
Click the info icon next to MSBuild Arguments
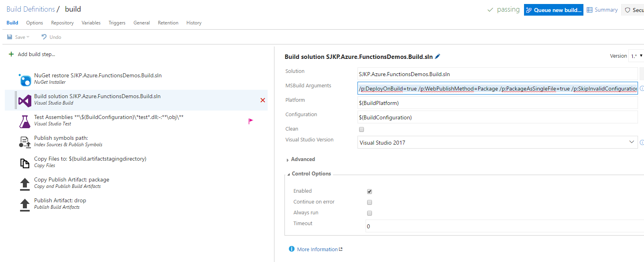(642, 89)
